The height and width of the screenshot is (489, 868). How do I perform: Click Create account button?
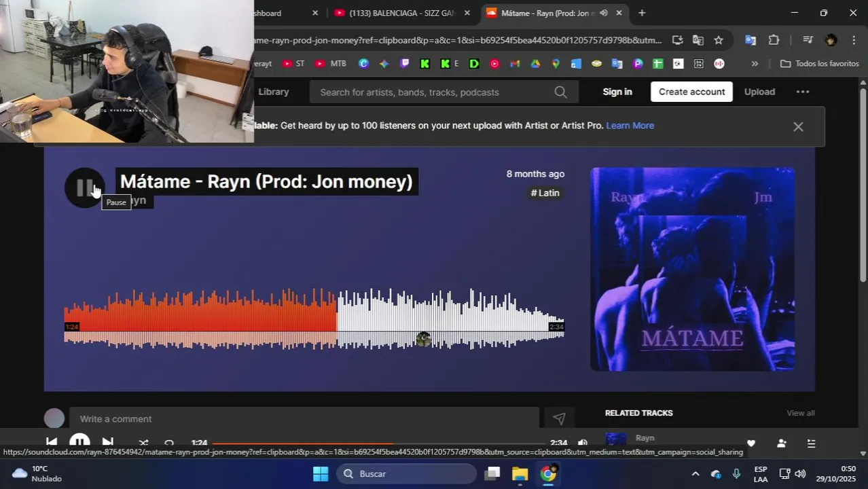pyautogui.click(x=691, y=92)
